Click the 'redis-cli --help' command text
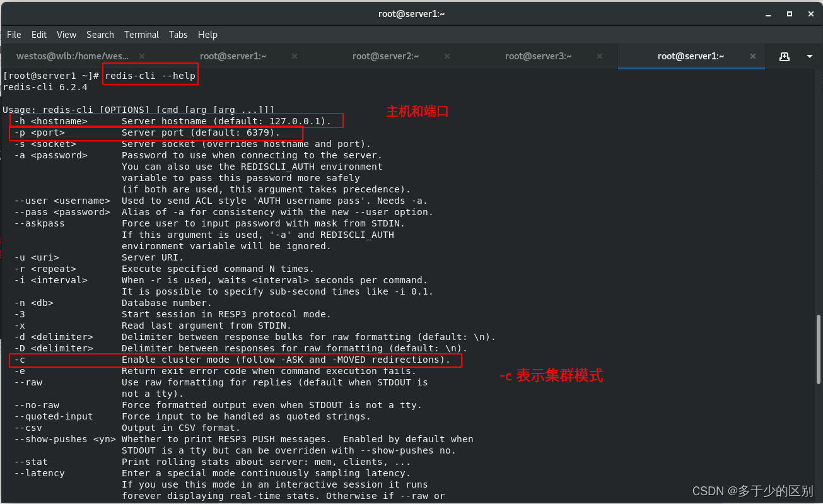The image size is (823, 504). tap(150, 76)
